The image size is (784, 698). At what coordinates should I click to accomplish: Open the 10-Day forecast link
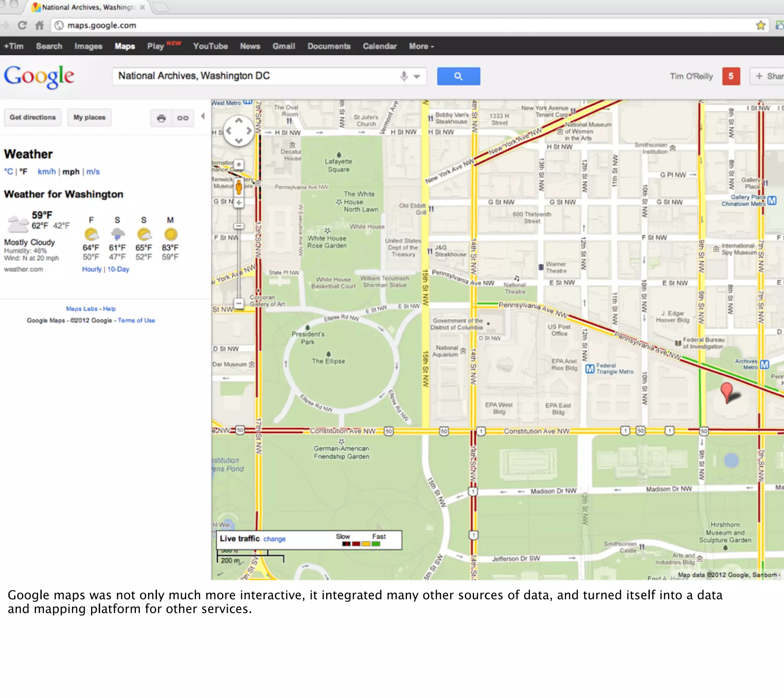tap(118, 269)
